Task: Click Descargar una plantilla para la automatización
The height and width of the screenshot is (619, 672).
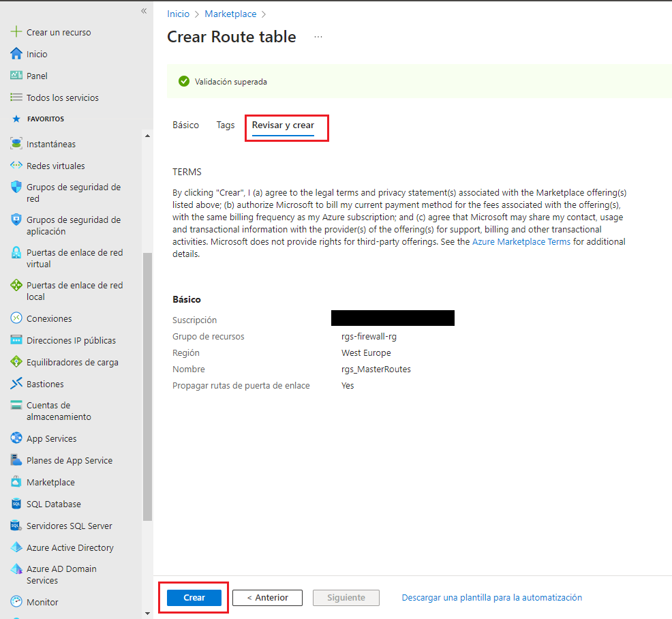Action: point(491,597)
